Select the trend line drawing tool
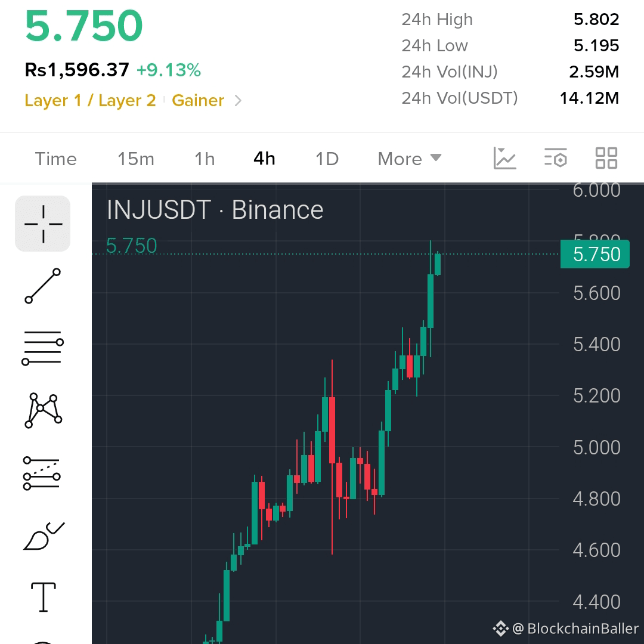 [x=43, y=286]
